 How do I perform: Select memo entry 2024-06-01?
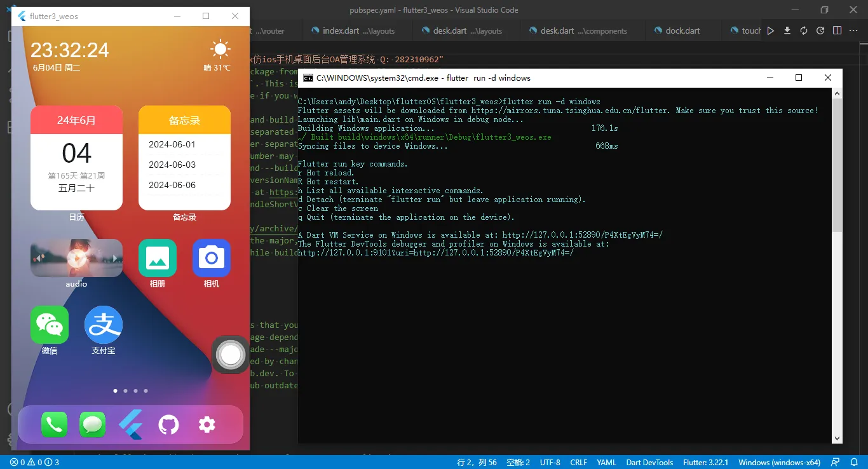coord(172,144)
